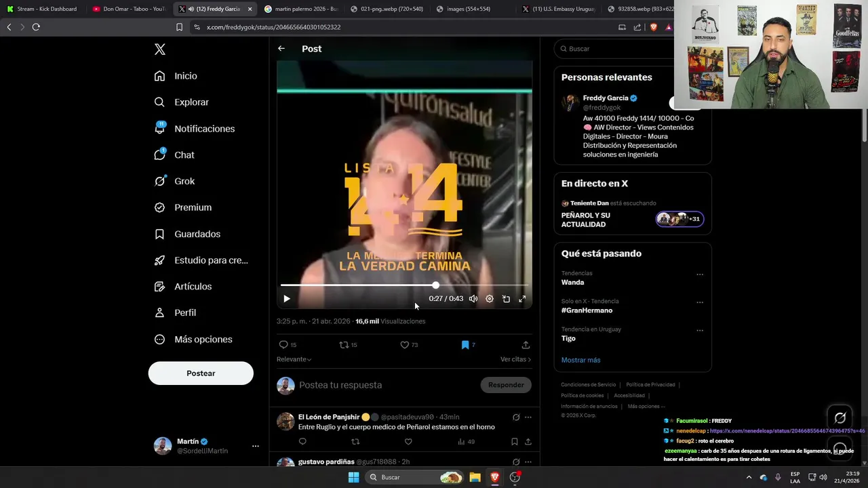Image resolution: width=868 pixels, height=488 pixels.
Task: Repost El León de Panjshir comment
Action: coord(355,442)
